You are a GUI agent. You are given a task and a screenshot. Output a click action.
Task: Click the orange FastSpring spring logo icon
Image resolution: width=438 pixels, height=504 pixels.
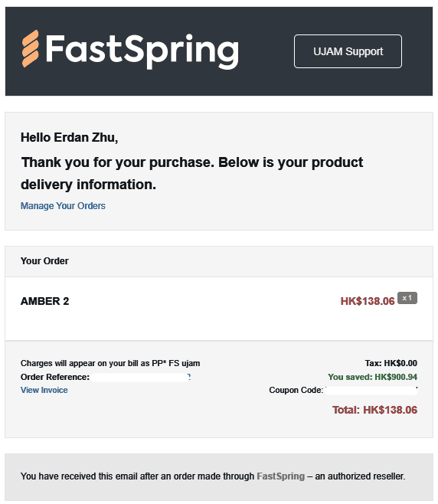tap(31, 49)
